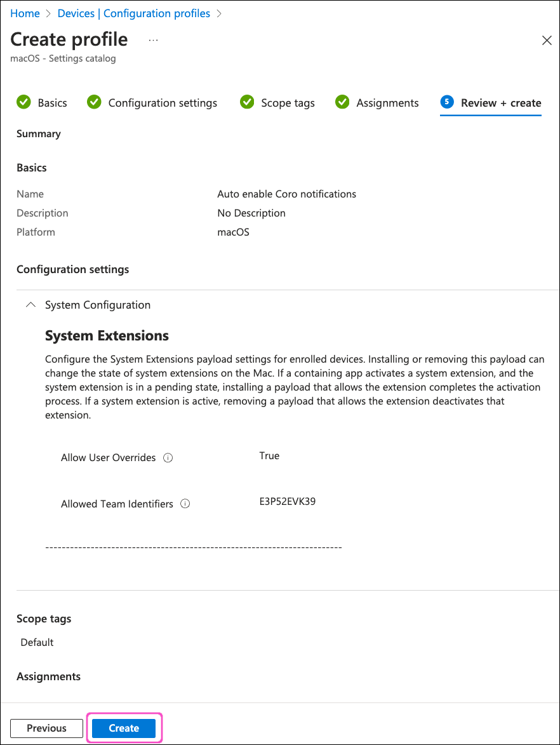Click green checkmark icon next to Basics

pyautogui.click(x=24, y=102)
